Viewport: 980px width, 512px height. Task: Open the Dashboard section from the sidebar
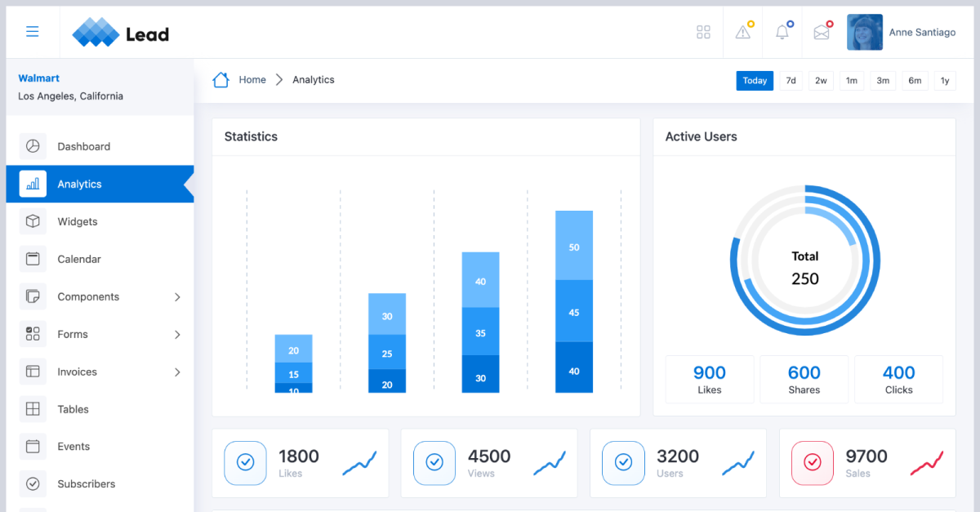point(85,146)
